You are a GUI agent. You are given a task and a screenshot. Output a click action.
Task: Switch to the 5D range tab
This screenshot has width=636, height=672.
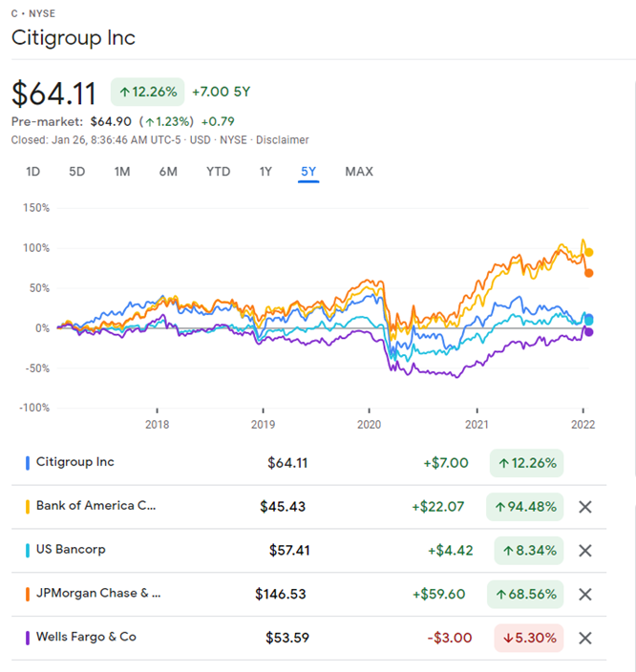pyautogui.click(x=76, y=172)
